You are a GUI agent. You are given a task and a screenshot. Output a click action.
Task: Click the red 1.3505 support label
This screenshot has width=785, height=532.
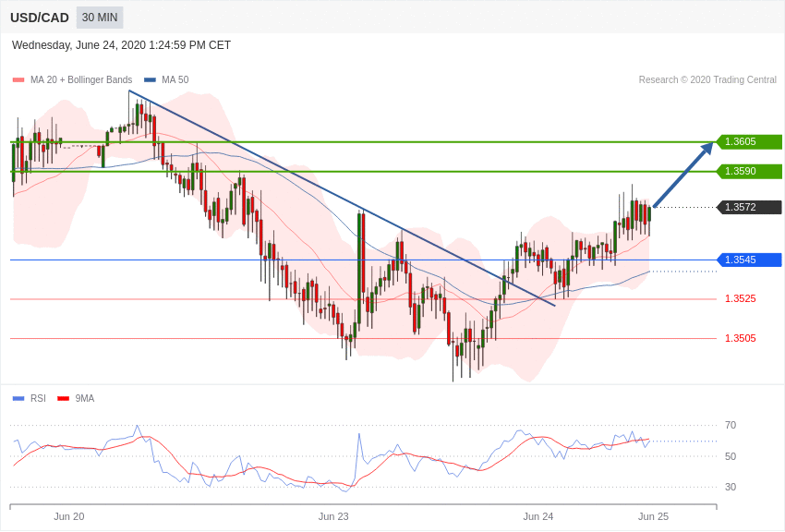[741, 338]
